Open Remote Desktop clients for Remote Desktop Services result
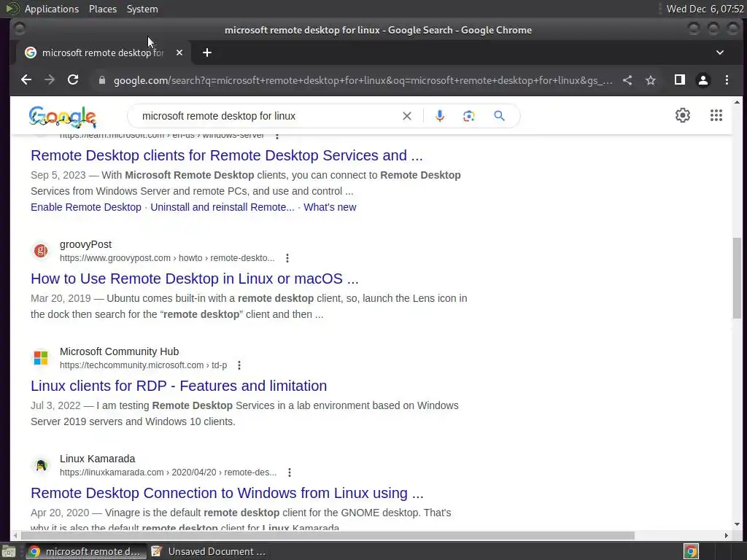 click(226, 155)
